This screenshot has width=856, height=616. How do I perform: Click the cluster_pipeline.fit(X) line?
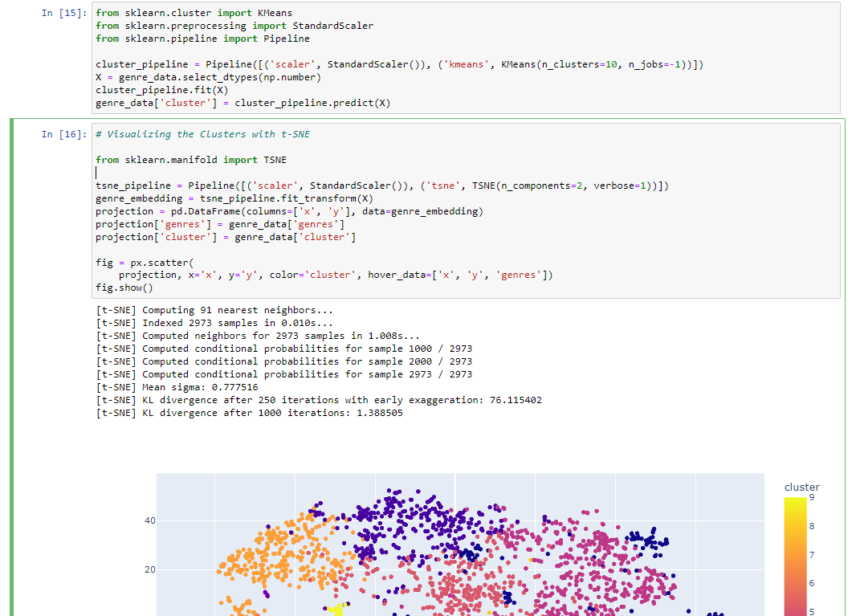tap(162, 90)
